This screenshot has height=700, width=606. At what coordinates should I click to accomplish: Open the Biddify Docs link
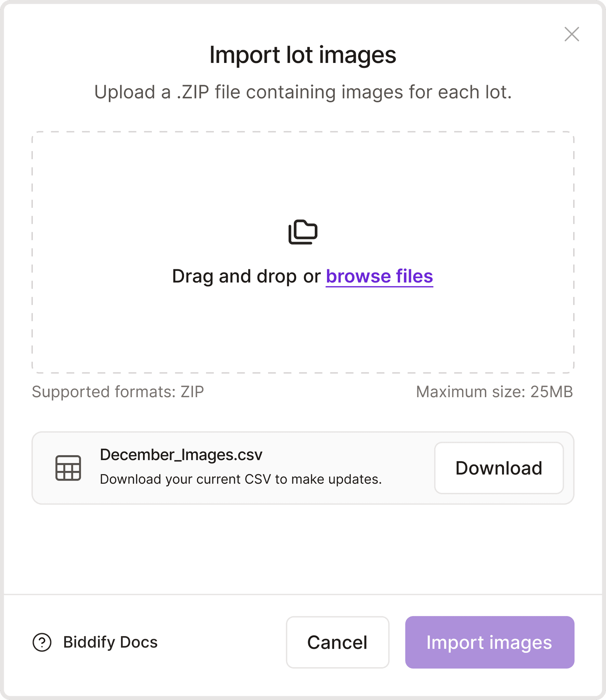click(110, 642)
